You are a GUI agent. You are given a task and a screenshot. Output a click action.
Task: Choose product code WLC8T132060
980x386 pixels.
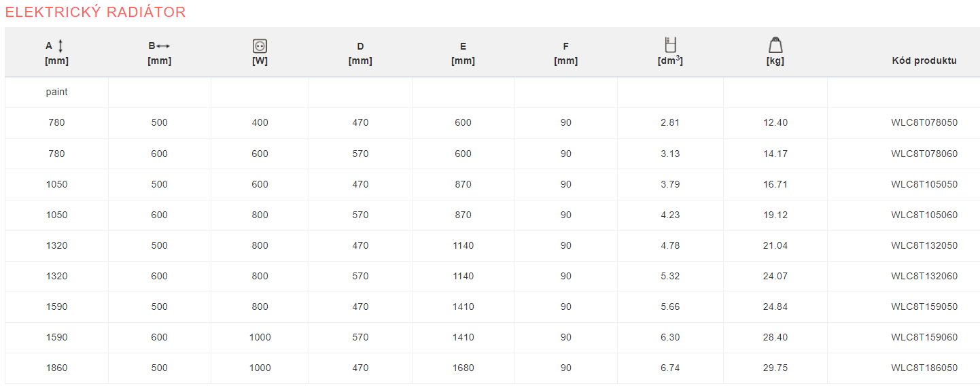(924, 276)
